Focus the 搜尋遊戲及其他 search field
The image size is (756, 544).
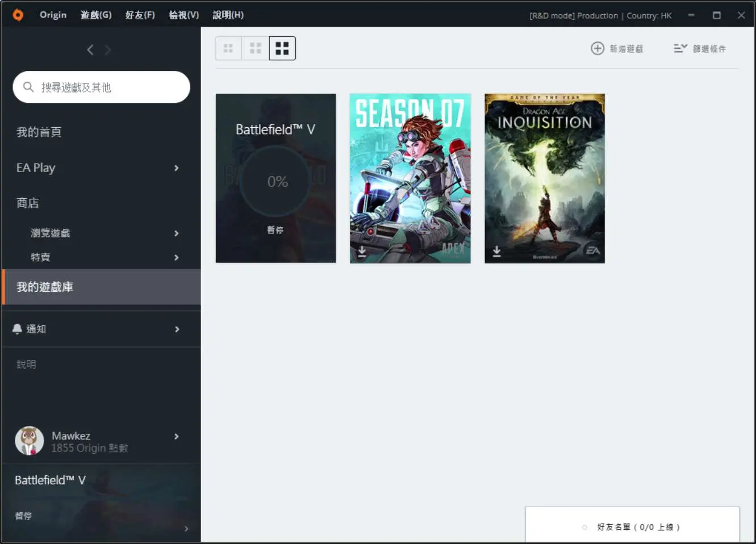101,87
